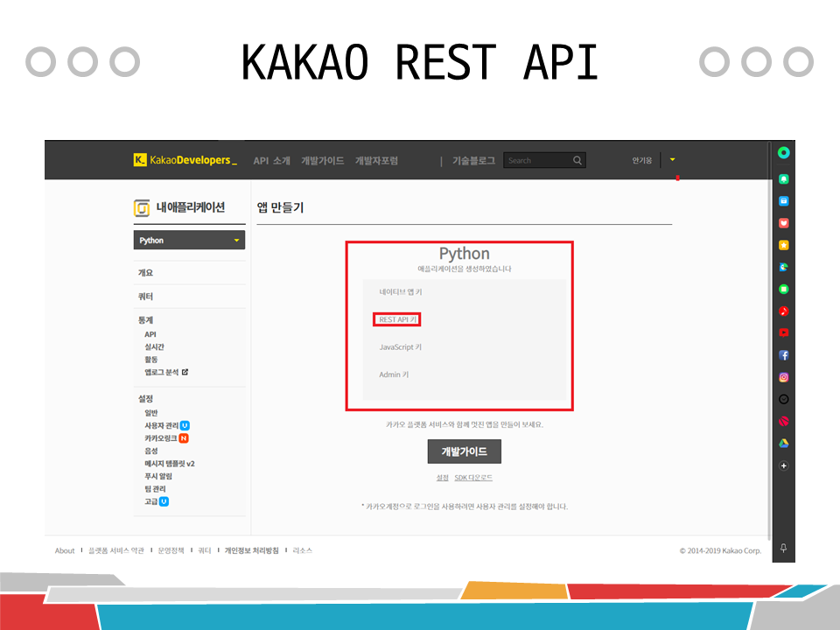Click the 네이티브 앱 키 label

tap(401, 292)
